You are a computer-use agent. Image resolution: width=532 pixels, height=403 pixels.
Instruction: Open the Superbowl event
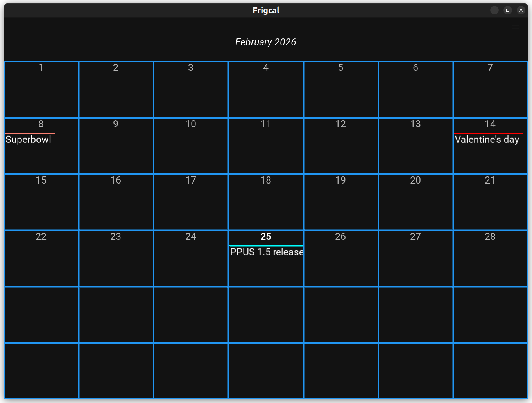[x=29, y=140]
